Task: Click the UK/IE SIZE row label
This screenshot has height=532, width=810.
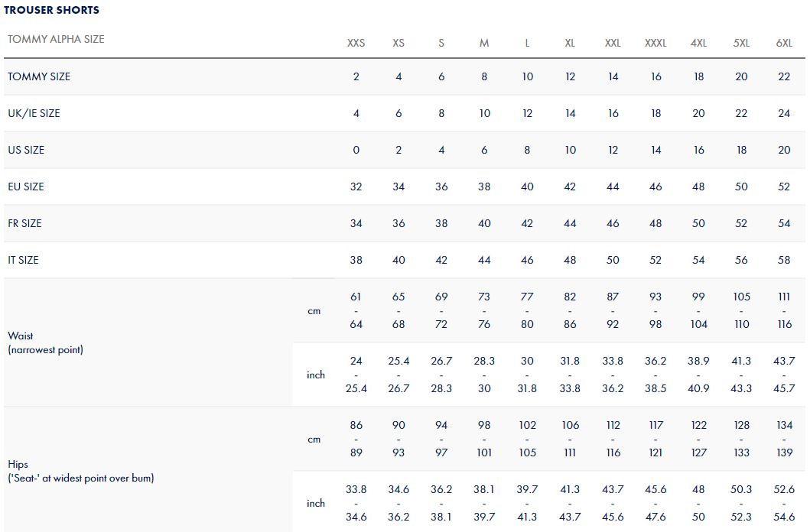Action: (x=34, y=113)
